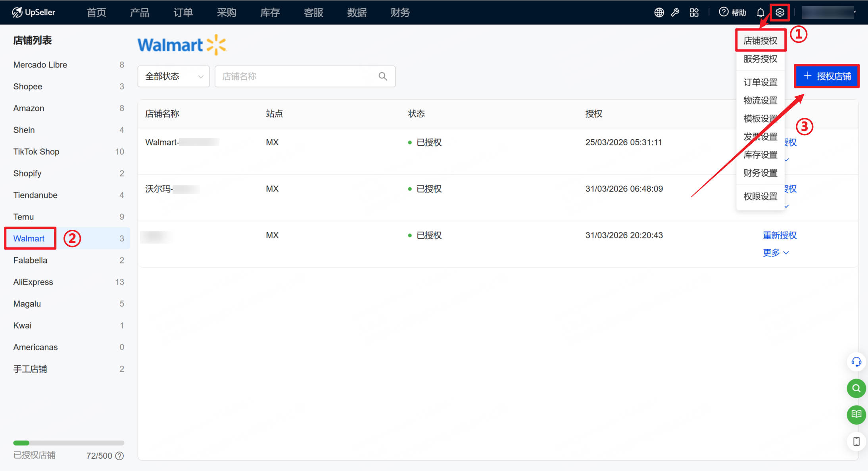Open the globe language selector
This screenshot has width=868, height=471.
pos(659,12)
